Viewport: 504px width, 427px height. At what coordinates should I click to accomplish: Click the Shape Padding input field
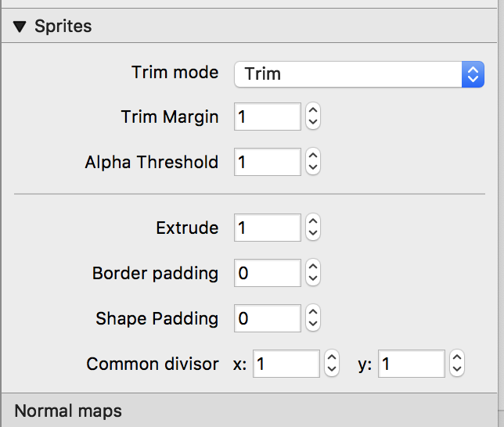(x=267, y=319)
